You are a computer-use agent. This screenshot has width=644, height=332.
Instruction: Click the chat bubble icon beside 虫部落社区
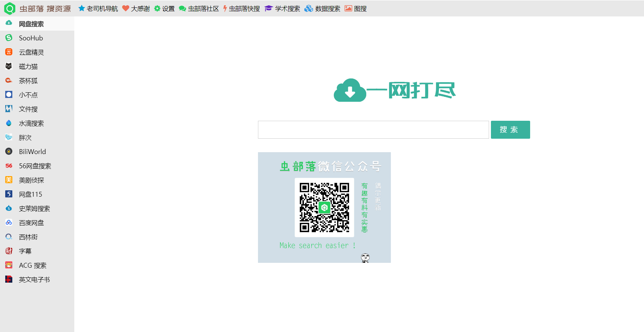pyautogui.click(x=182, y=9)
